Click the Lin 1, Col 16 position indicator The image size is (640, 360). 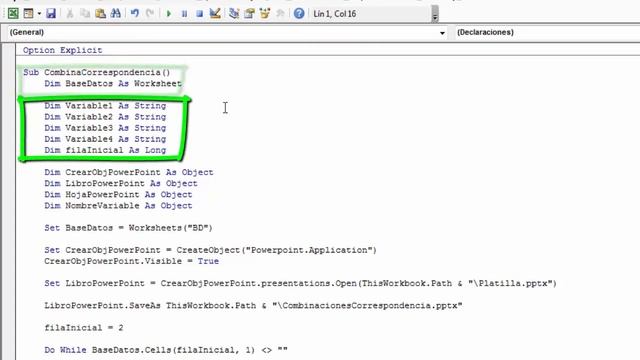point(335,14)
